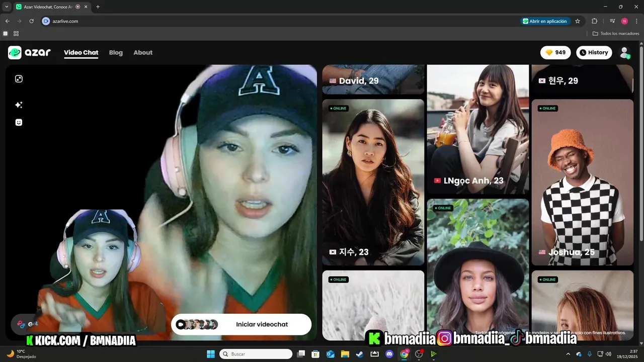
Task: Expand the tab search dropdown
Action: [7, 7]
